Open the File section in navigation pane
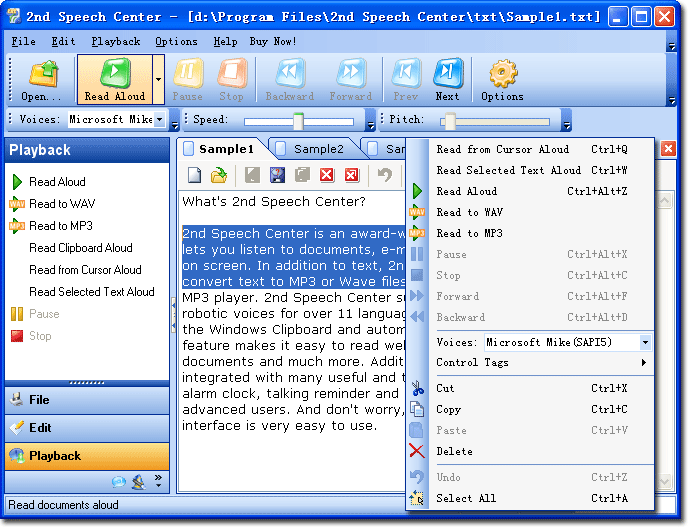The height and width of the screenshot is (530, 690). [87, 400]
